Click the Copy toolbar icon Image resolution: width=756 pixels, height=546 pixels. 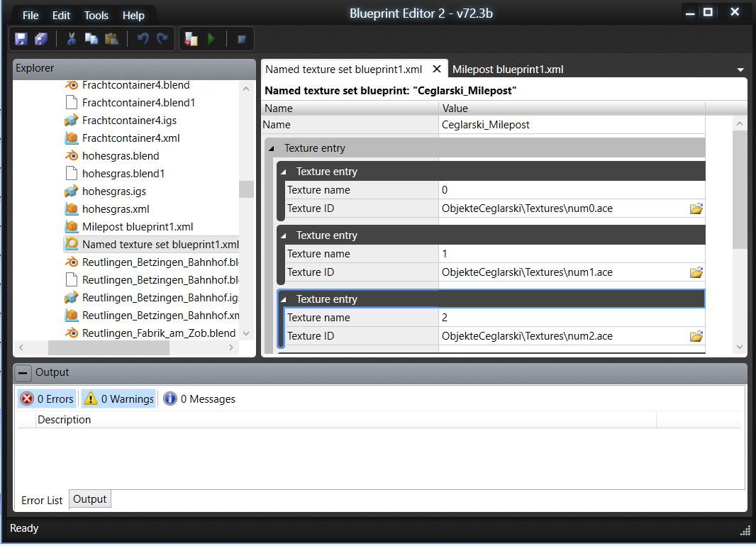click(91, 39)
